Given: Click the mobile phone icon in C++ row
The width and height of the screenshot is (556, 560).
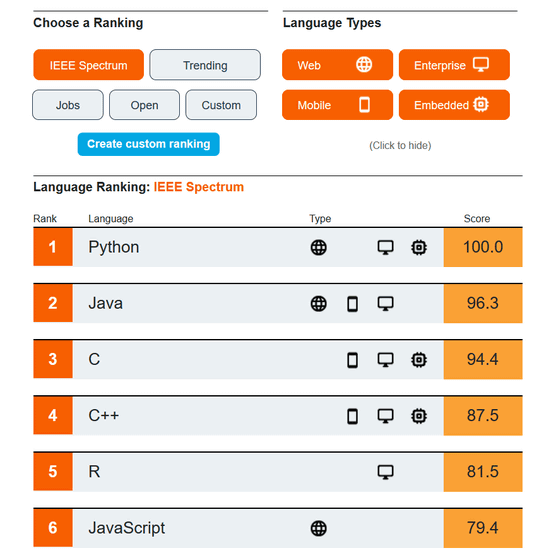Looking at the screenshot, I should pos(352,416).
